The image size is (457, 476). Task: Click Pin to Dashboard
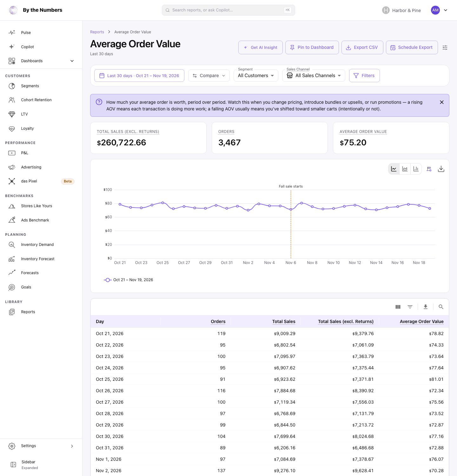(x=312, y=48)
